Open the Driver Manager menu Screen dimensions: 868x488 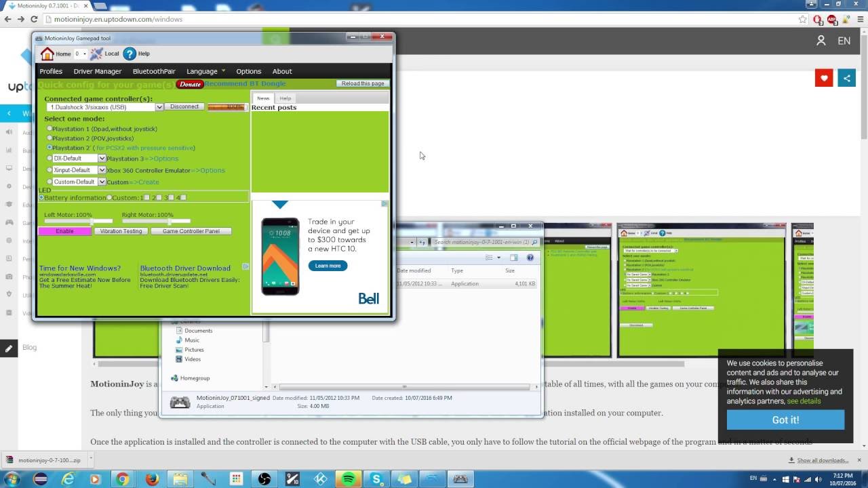tap(98, 71)
